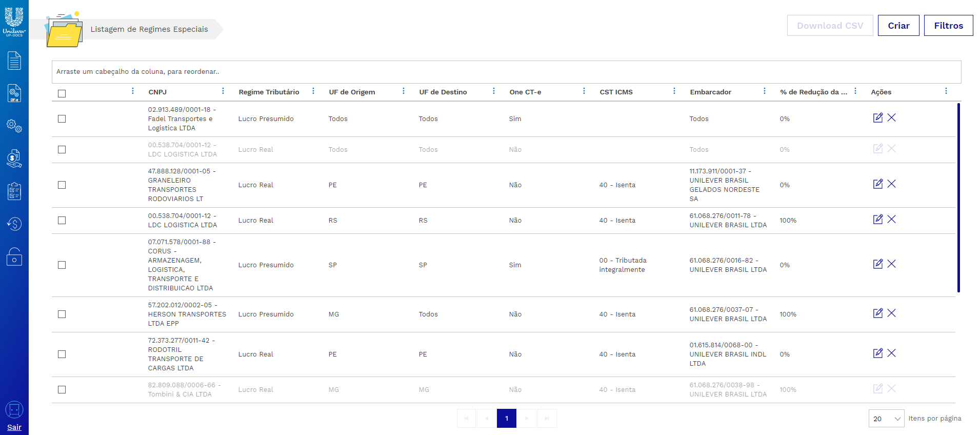Open the Embarcador column menu
The image size is (980, 435).
click(765, 91)
